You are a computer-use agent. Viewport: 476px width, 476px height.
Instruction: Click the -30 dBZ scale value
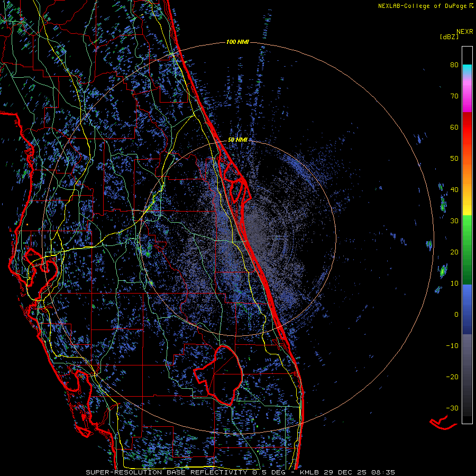coord(452,408)
